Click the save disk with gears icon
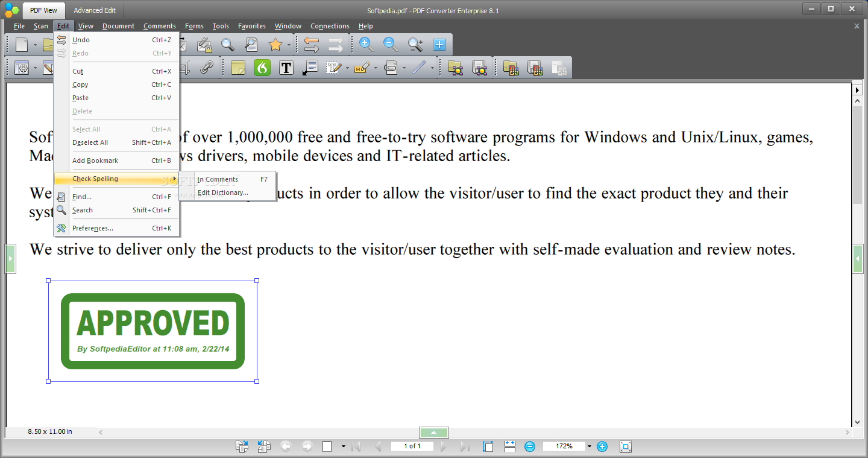 click(479, 68)
